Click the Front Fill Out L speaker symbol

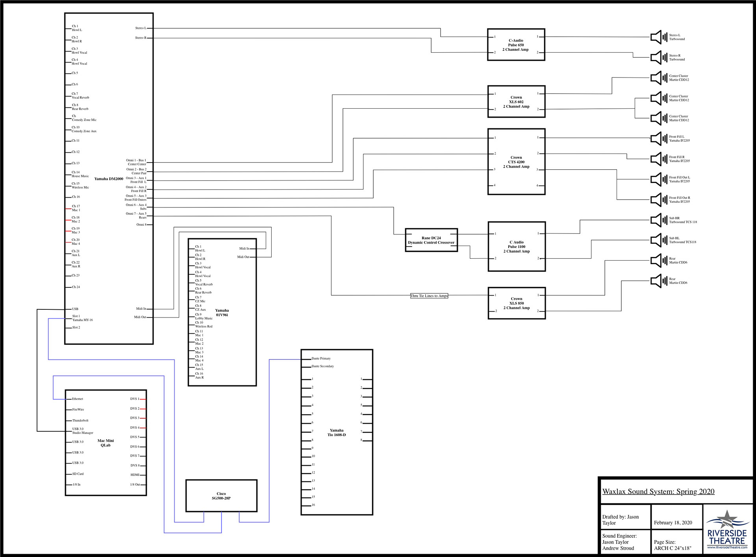(x=658, y=179)
